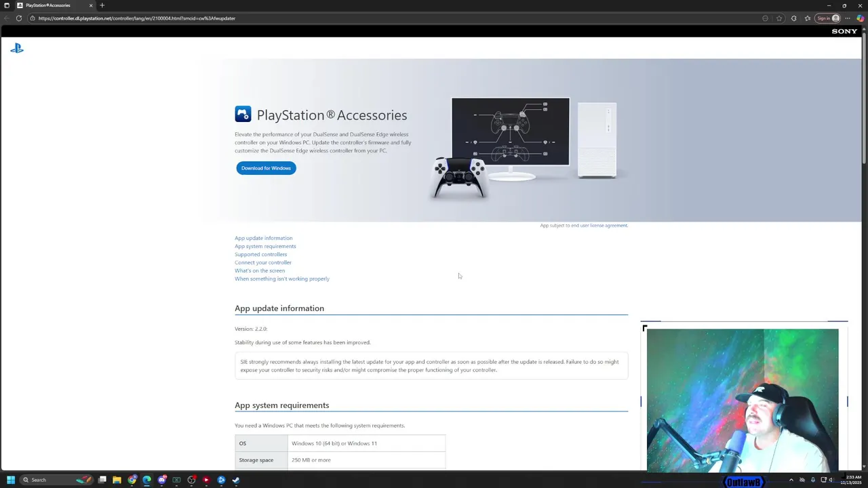The image size is (868, 488).
Task: Open the clock and date panel
Action: pos(851,480)
